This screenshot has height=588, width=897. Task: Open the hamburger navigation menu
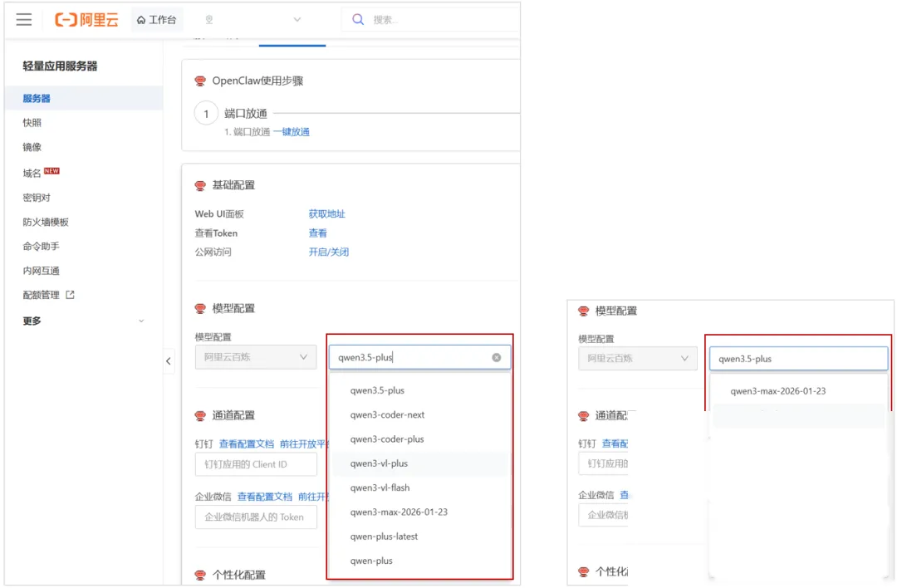point(24,19)
